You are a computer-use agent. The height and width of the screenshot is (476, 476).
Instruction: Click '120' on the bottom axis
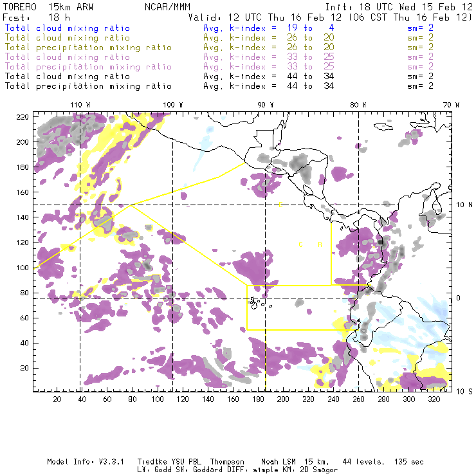coord(183,399)
